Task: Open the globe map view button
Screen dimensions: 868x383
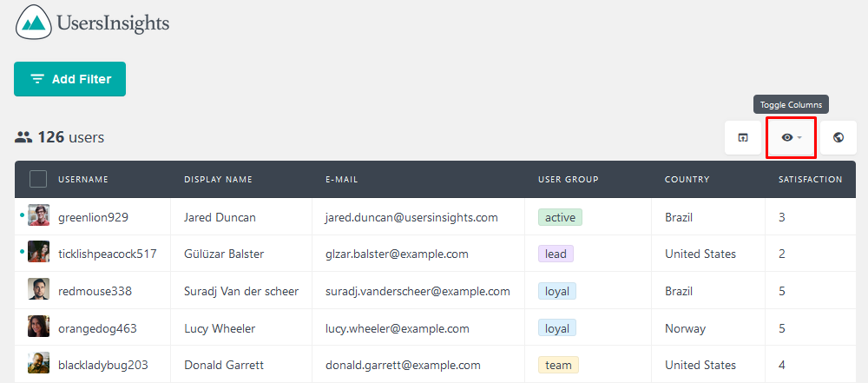Action: pos(838,137)
